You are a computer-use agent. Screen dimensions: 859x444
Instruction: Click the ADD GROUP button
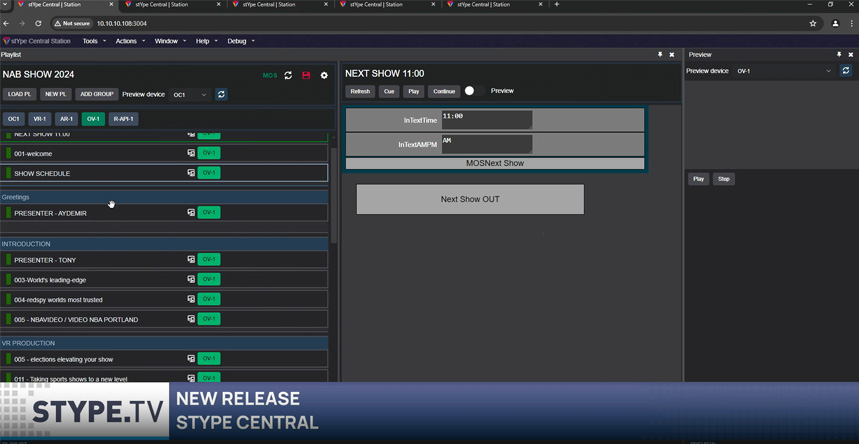97,94
